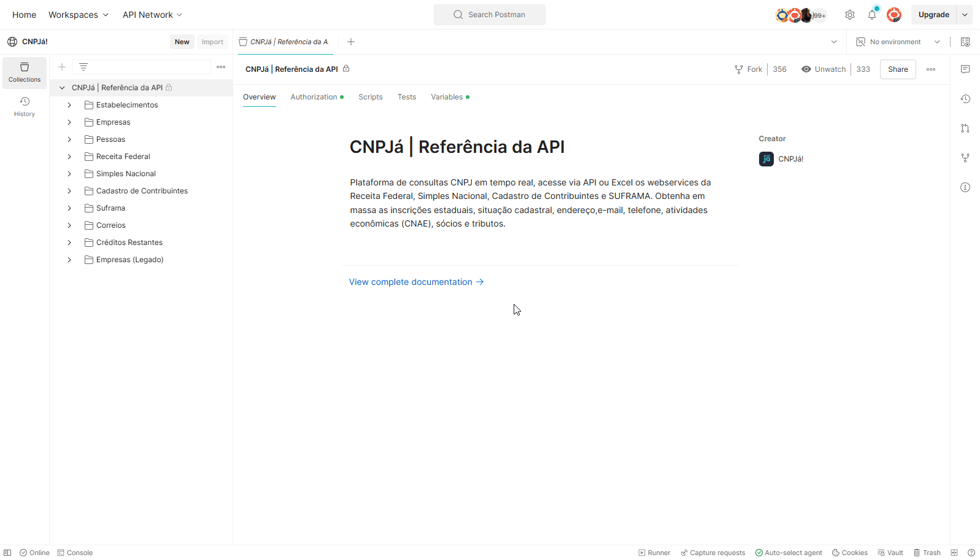
Task: Open the user avatar profile menu
Action: coord(894,15)
